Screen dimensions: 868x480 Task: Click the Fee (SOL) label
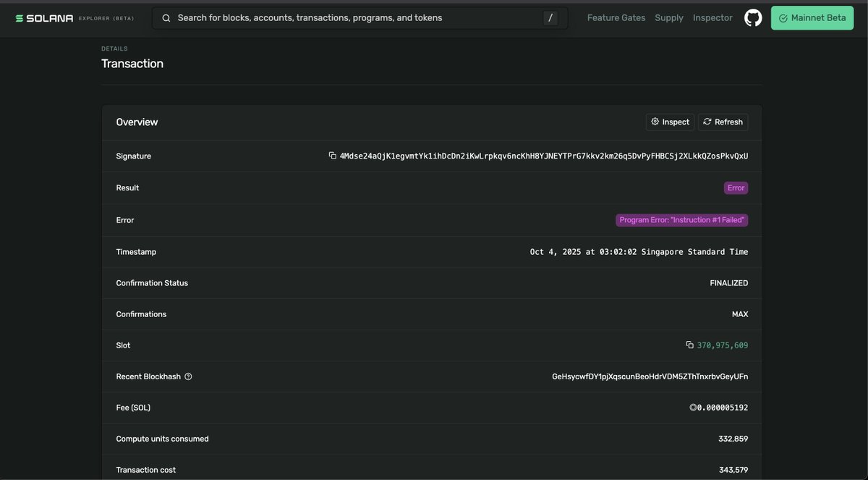point(133,408)
